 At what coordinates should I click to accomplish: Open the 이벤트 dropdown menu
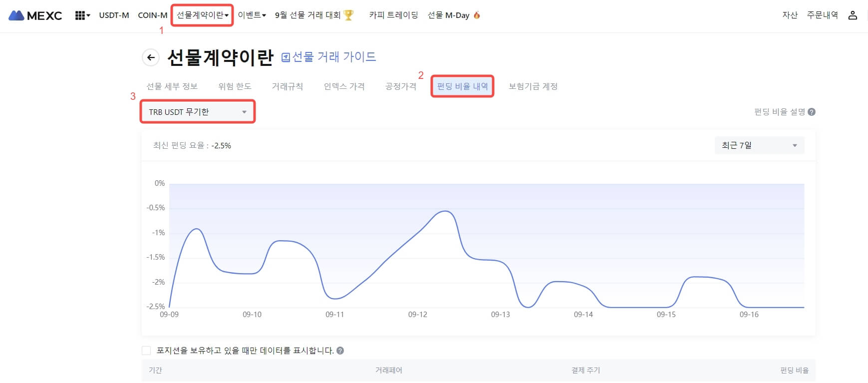click(x=252, y=15)
